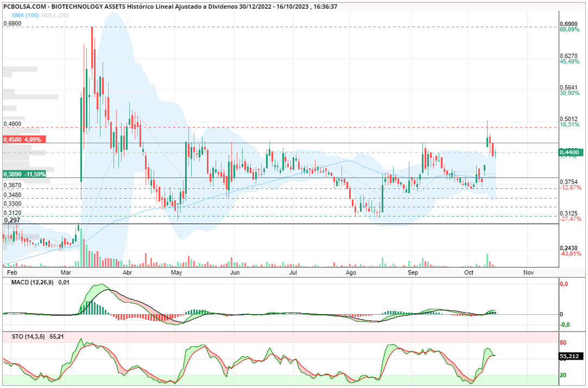Click the 0,5641 price axis label
This screenshot has width=588, height=388.
[569, 87]
